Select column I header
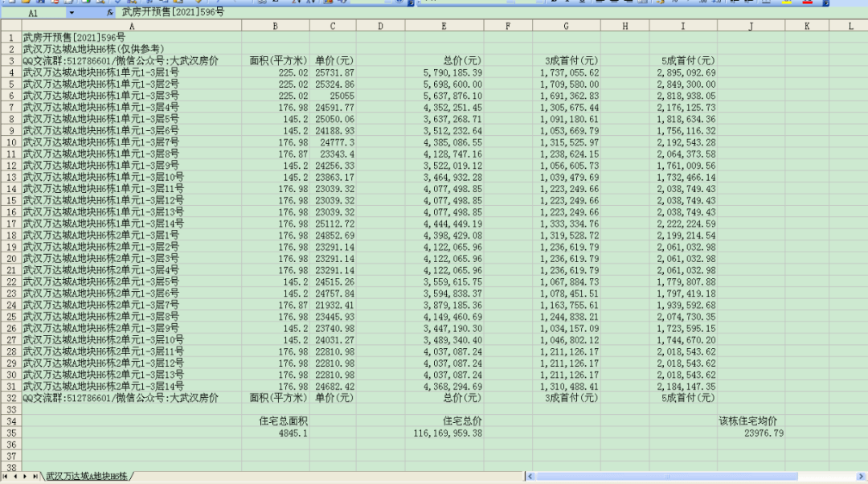This screenshot has height=484, width=868. pyautogui.click(x=683, y=26)
